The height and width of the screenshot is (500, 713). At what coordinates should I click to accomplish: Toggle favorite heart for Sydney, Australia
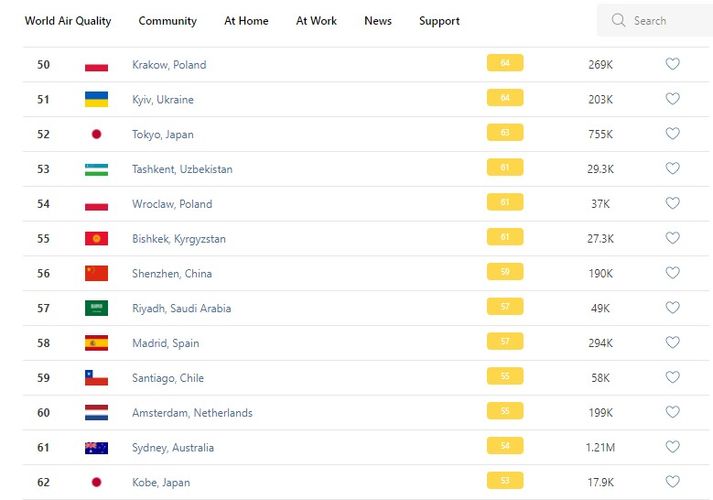[672, 447]
